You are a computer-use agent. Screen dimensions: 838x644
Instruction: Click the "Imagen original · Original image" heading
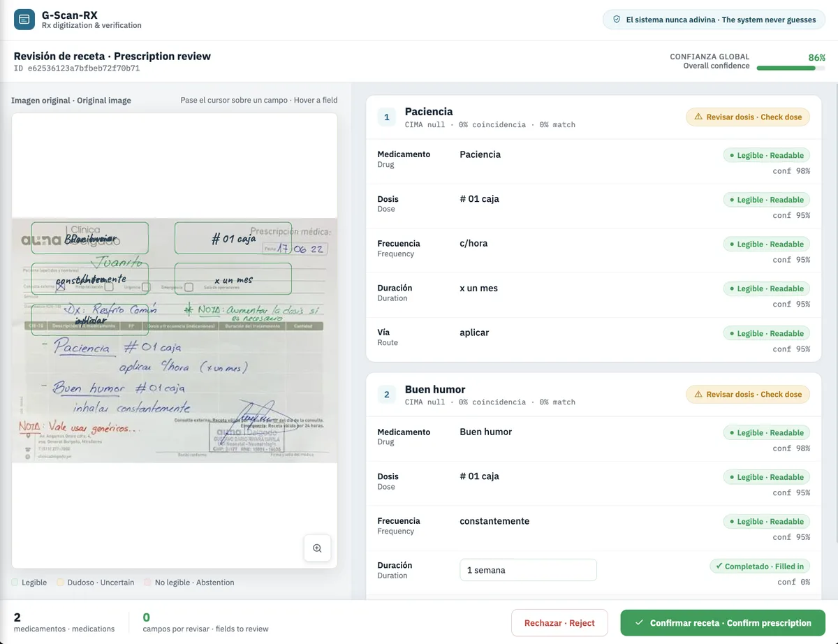(71, 101)
